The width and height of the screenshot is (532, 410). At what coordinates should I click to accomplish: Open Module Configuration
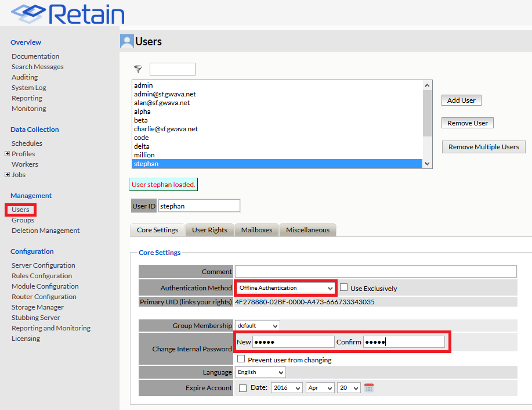click(x=45, y=286)
